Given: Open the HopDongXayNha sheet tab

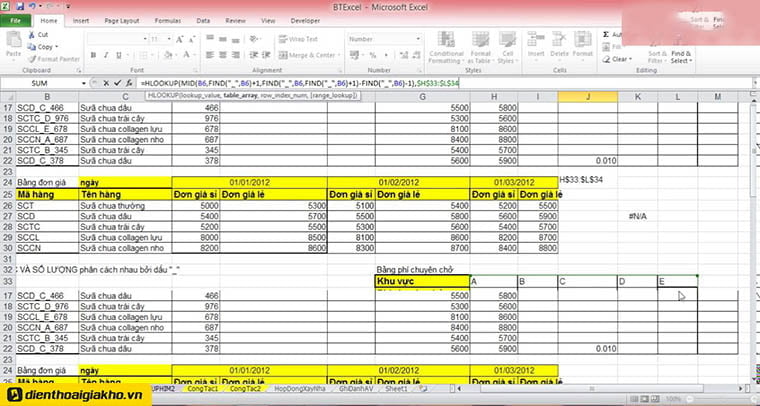Looking at the screenshot, I should 302,387.
